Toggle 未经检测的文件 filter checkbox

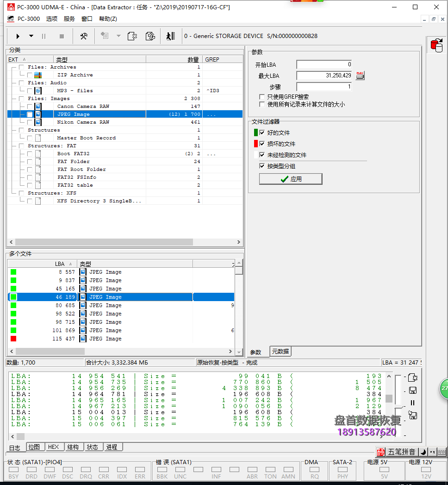click(262, 155)
